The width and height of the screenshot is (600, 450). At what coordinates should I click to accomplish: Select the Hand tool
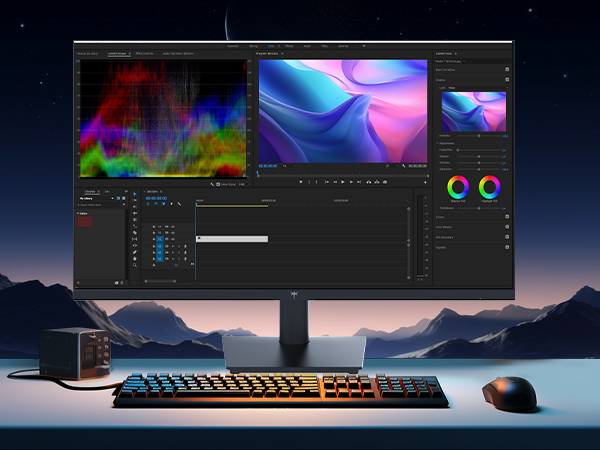click(x=135, y=259)
